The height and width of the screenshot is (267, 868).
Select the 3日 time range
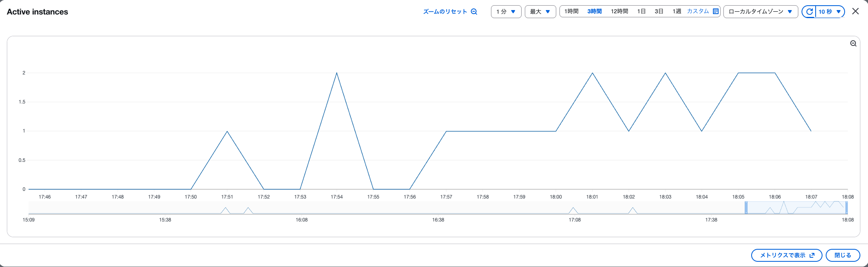(x=659, y=11)
